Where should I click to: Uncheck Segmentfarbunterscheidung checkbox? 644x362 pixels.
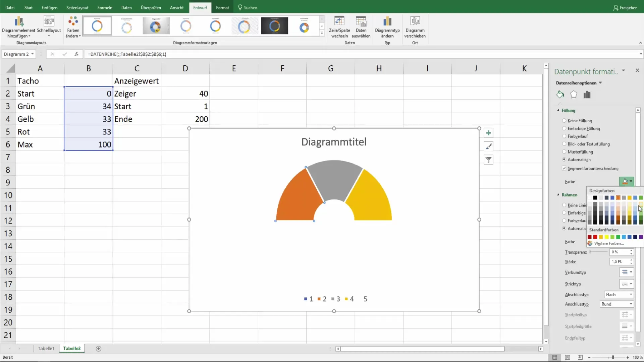pyautogui.click(x=564, y=168)
